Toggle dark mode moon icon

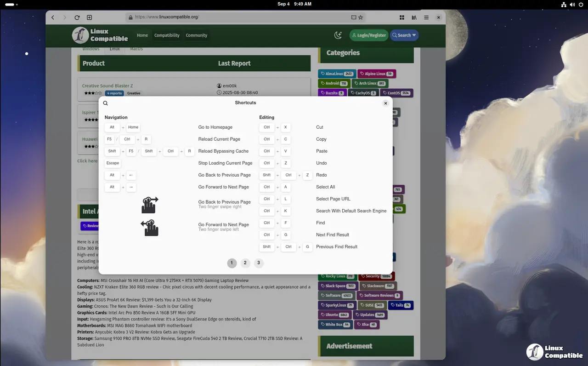[x=338, y=35]
